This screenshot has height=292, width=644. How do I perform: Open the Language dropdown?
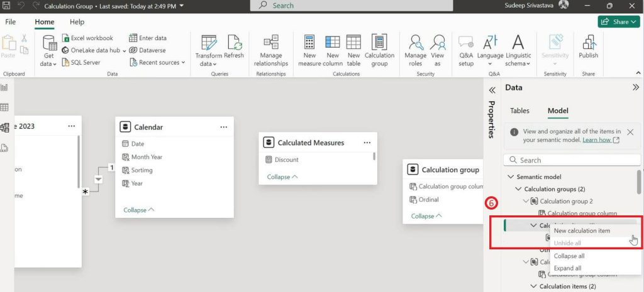coord(490,51)
